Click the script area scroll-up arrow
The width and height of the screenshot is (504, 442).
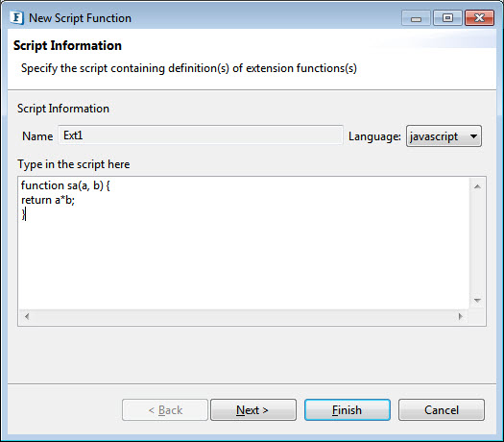477,186
